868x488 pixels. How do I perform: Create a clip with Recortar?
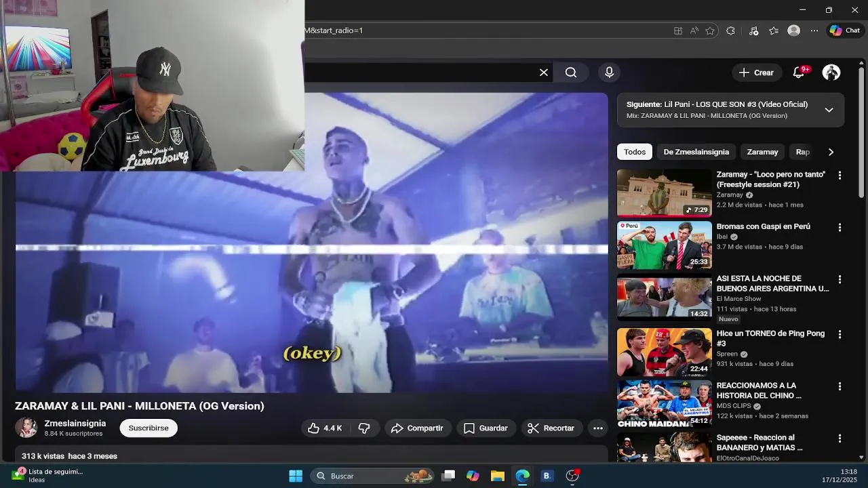point(551,428)
